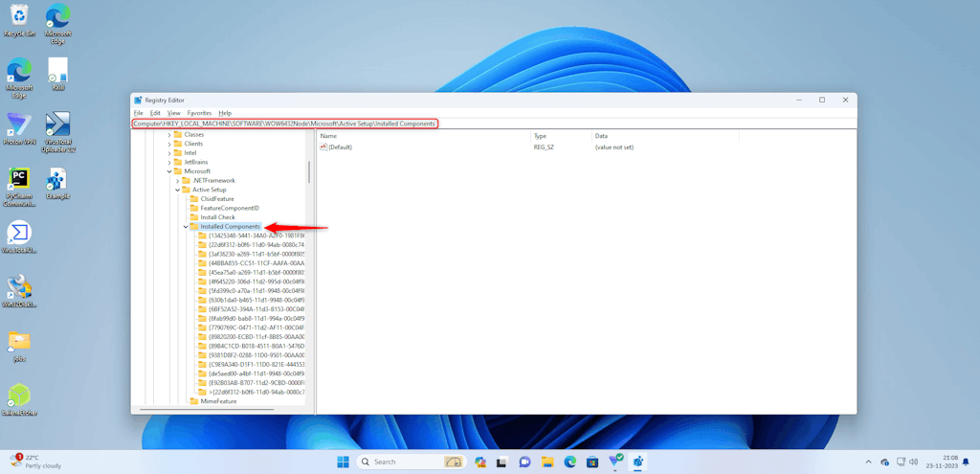Screen dimensions: 980x474
Task: Open the File menu in Registry Editor
Action: click(138, 113)
